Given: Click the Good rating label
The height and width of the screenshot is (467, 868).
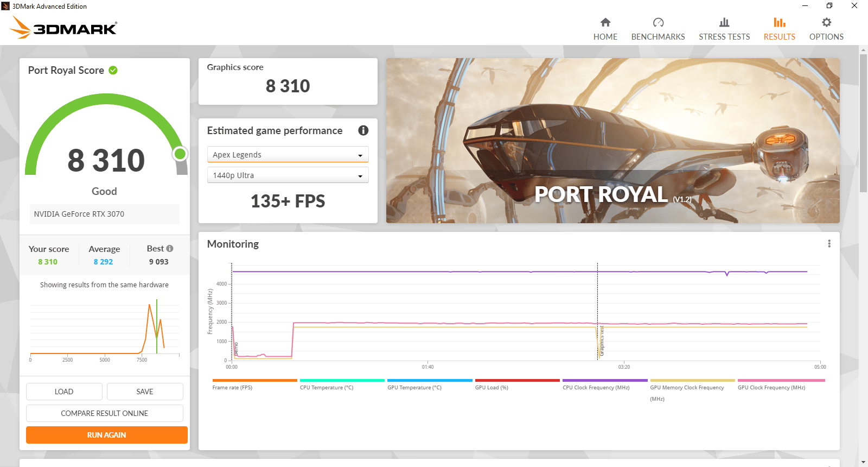Looking at the screenshot, I should pyautogui.click(x=104, y=191).
